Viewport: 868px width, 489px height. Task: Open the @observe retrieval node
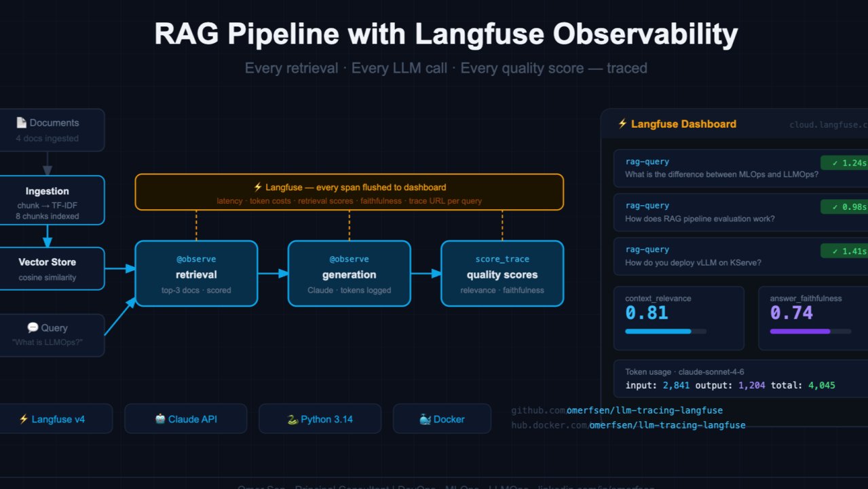click(x=197, y=274)
